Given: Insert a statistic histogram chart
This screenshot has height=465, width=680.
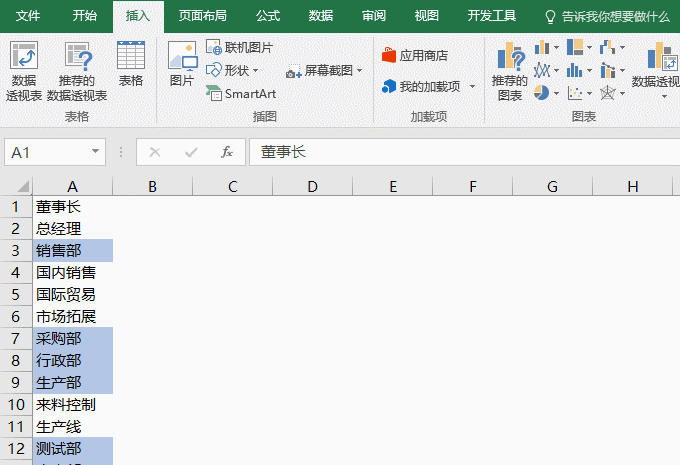Looking at the screenshot, I should [575, 70].
